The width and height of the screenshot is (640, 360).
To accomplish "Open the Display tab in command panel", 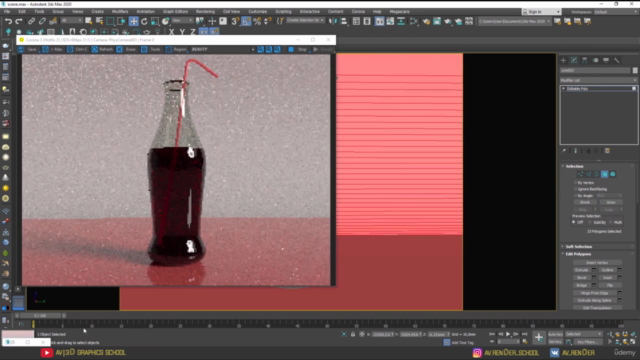I will click(x=606, y=60).
